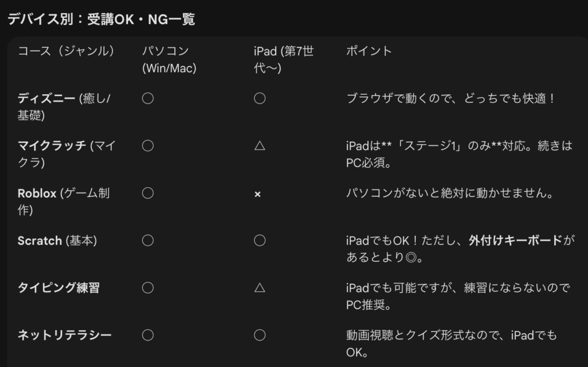Click the ネットリテラシー course name

point(65,335)
